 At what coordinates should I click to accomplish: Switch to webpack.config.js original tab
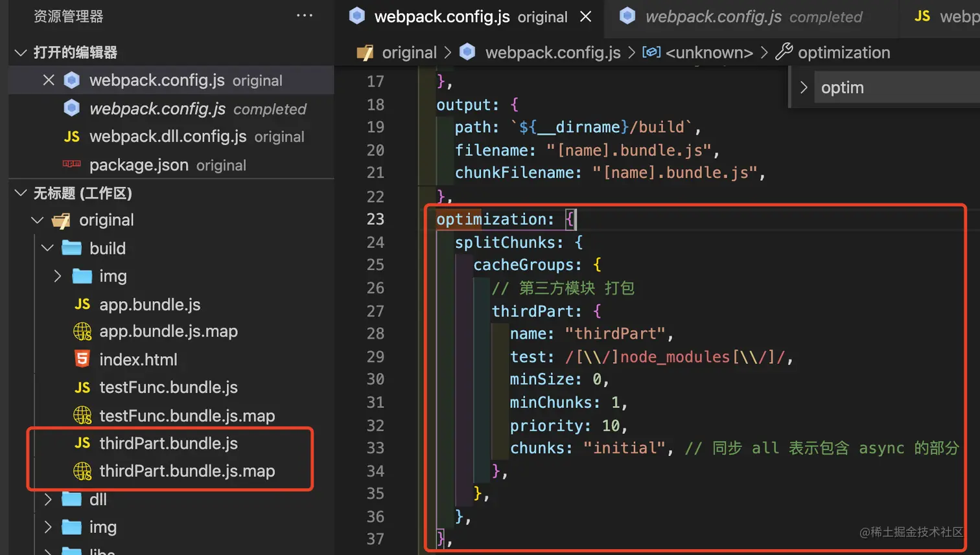pos(471,16)
